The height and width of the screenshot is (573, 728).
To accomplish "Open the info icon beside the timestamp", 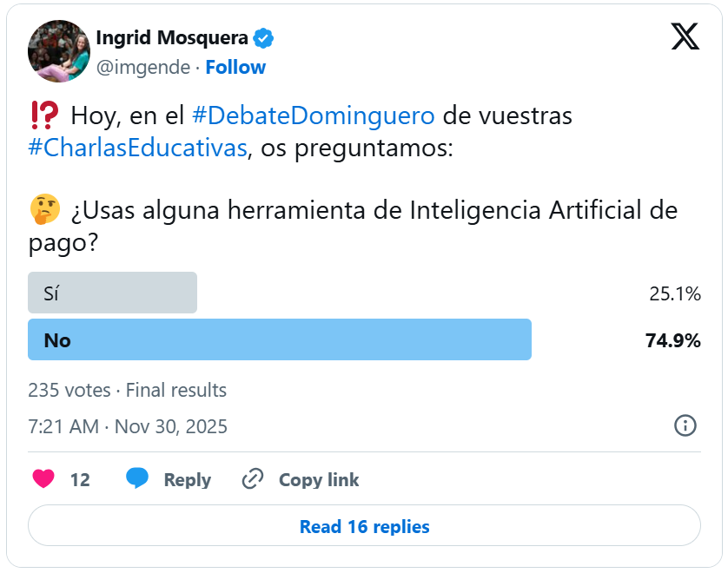I will tap(685, 425).
